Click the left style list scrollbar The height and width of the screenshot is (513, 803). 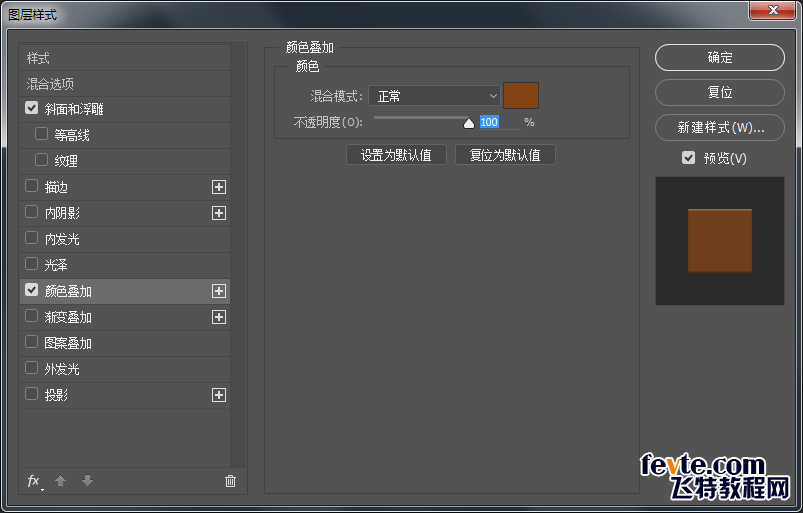pyautogui.click(x=238, y=256)
